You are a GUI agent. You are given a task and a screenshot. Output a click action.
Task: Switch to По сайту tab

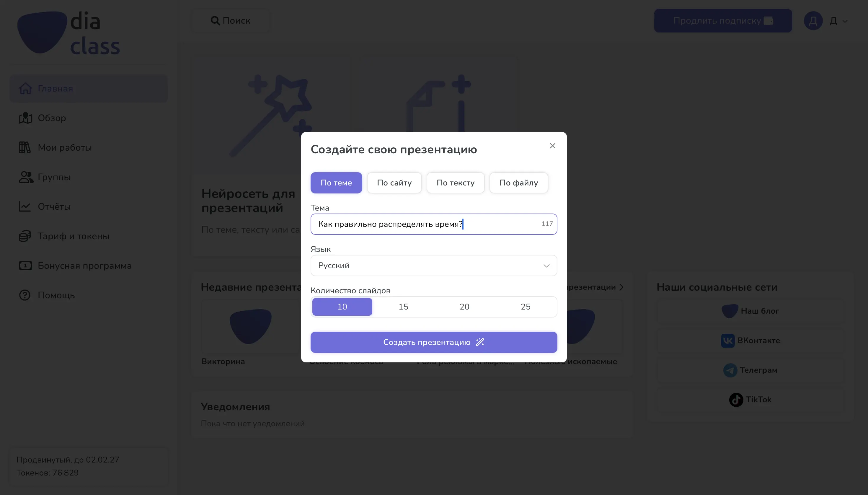pos(394,183)
